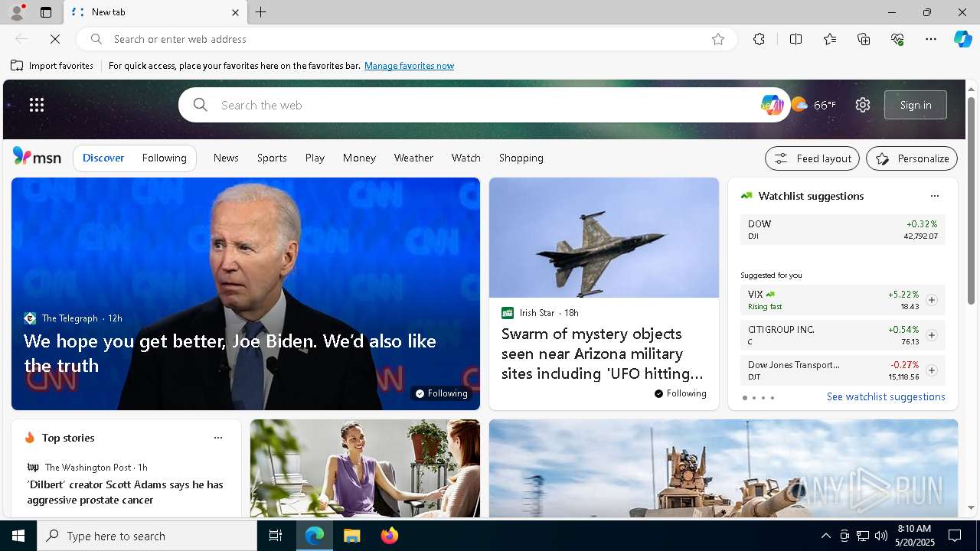Close the New tab tab
Image resolution: width=980 pixels, height=551 pixels.
(235, 12)
